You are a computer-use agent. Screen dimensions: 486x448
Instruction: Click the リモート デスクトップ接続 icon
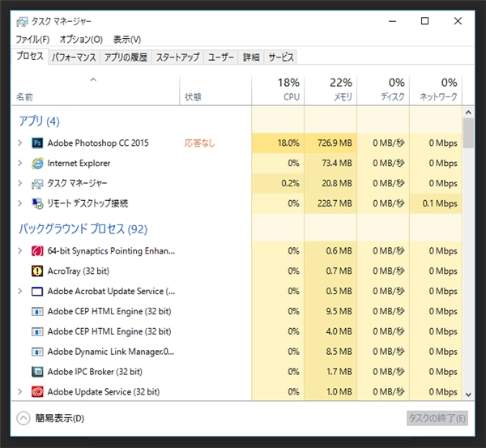pyautogui.click(x=37, y=203)
